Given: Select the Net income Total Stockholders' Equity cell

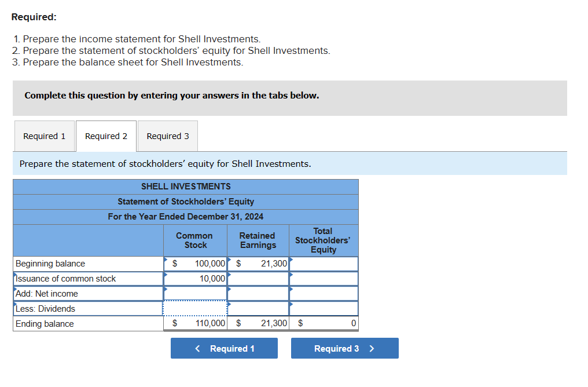Looking at the screenshot, I should click(324, 293).
